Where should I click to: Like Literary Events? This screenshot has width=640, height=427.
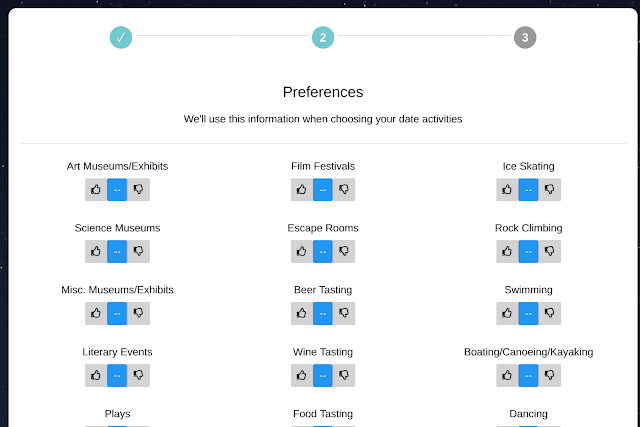point(96,375)
